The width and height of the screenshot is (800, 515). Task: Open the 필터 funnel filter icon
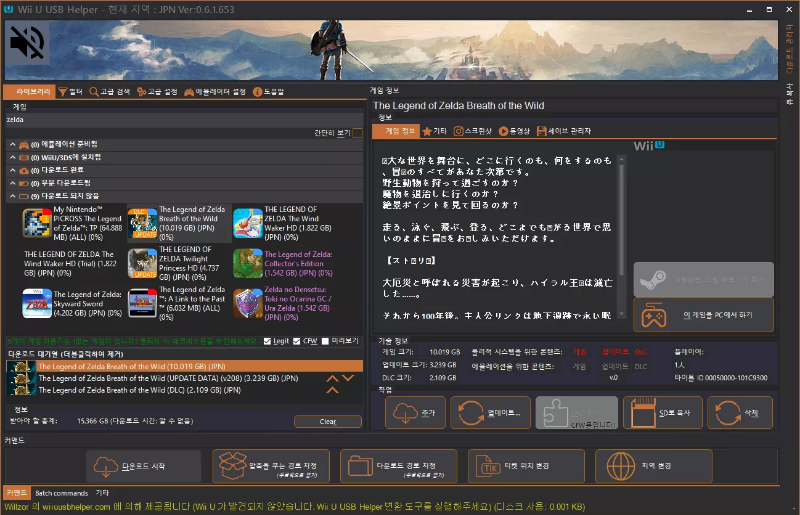point(70,92)
